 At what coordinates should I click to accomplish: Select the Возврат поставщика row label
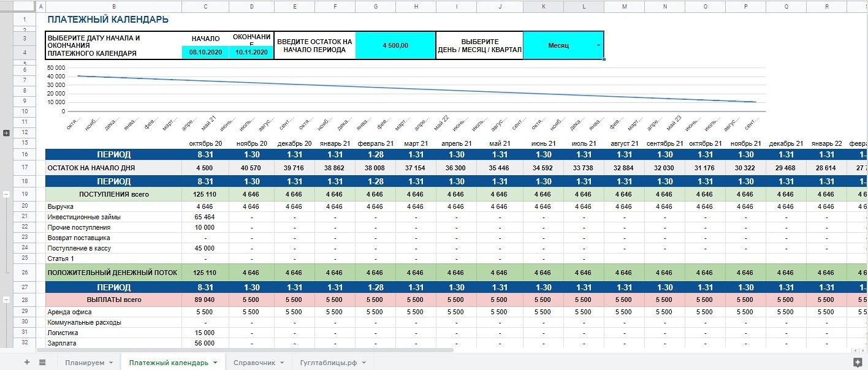click(113, 238)
